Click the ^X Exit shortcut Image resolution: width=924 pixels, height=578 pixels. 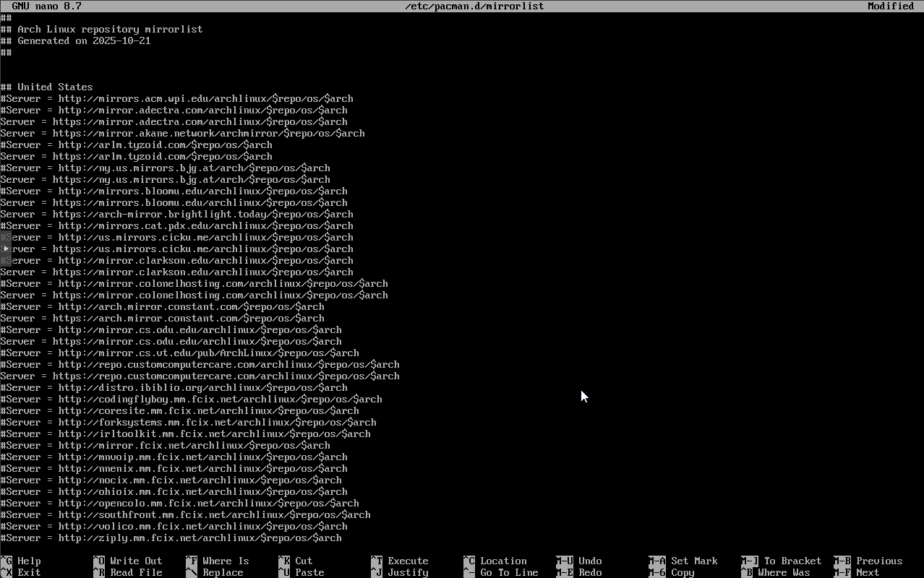(21, 572)
